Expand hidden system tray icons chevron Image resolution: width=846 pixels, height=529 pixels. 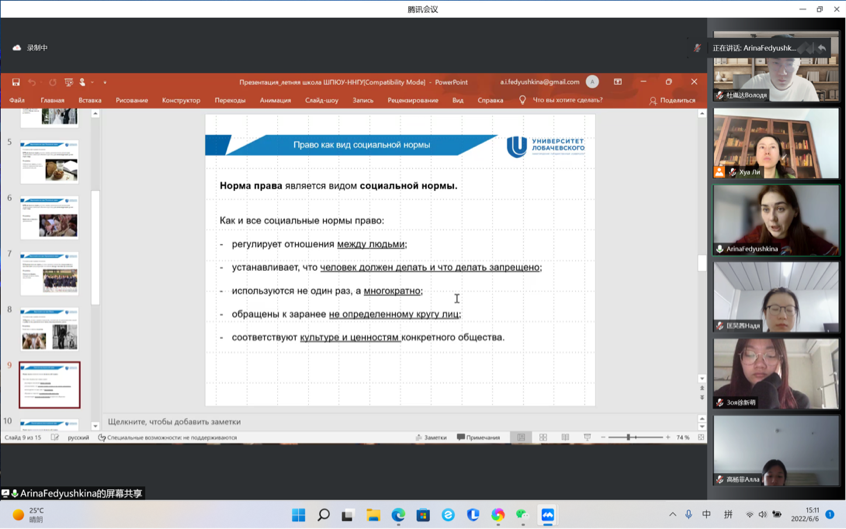(x=672, y=515)
